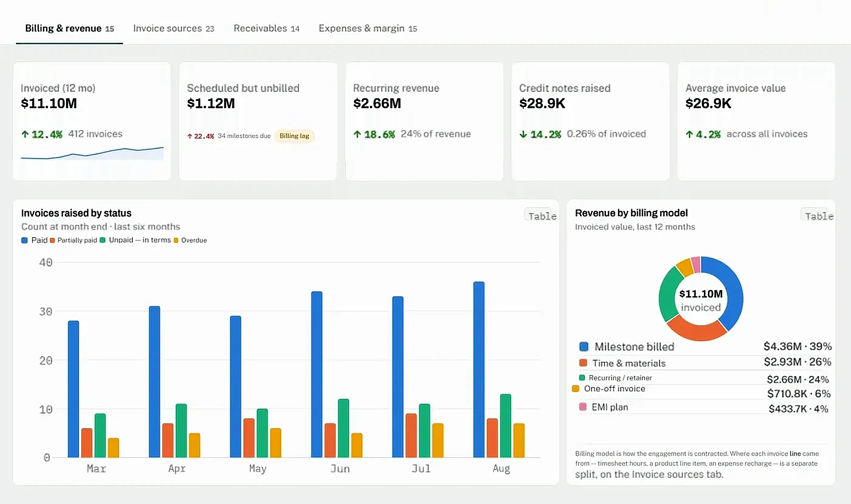The width and height of the screenshot is (851, 504).
Task: Click the August Paid blue bar
Action: click(479, 370)
